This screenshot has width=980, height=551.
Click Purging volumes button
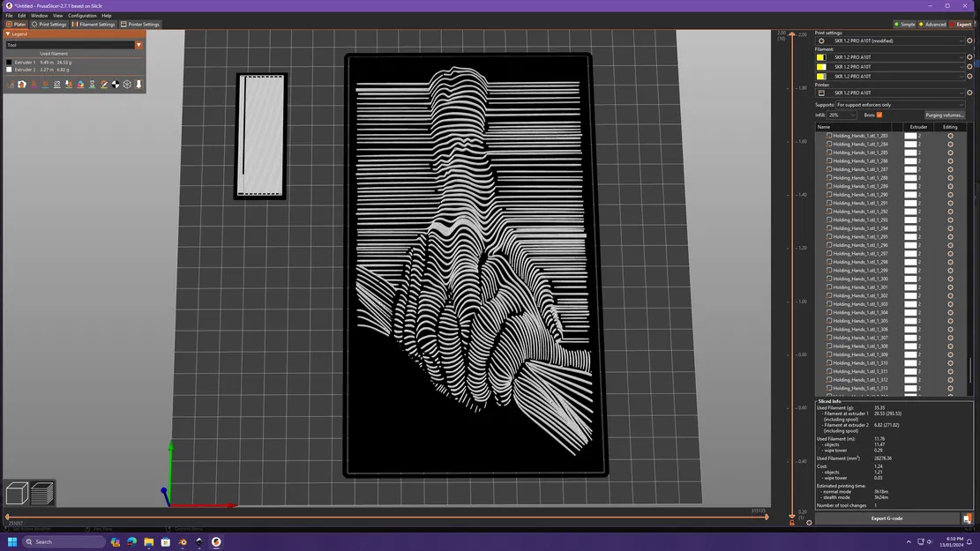point(945,115)
